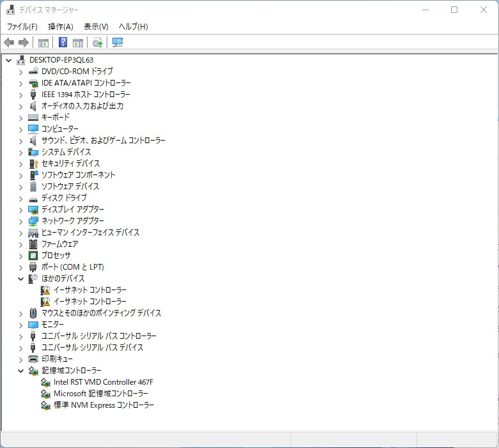
Task: Click the Scan for hardware changes icon
Action: pos(118,42)
